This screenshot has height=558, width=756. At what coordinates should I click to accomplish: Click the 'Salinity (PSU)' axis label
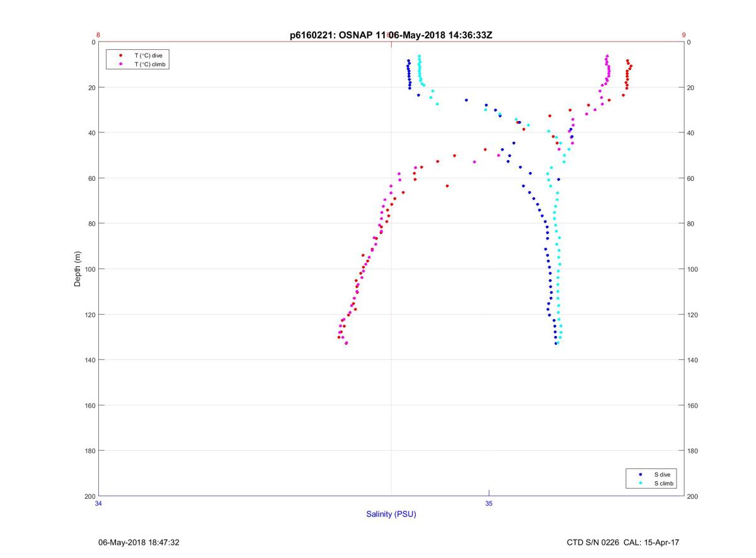tap(391, 514)
